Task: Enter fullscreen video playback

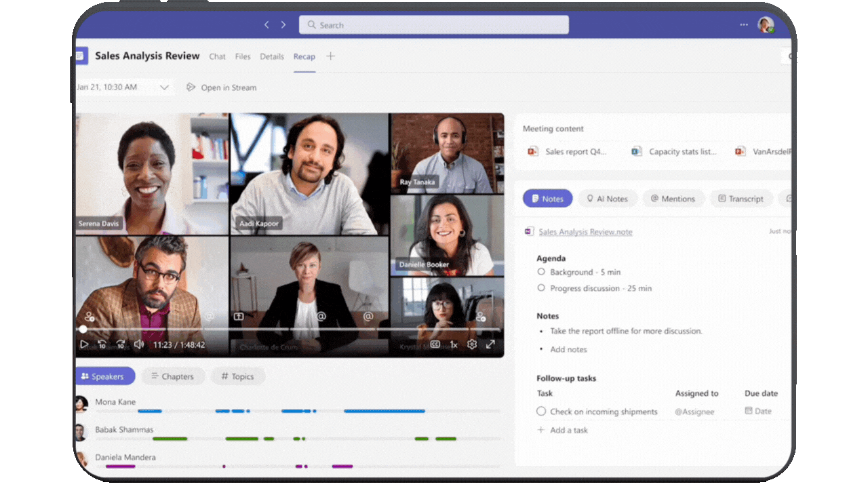Action: point(490,344)
